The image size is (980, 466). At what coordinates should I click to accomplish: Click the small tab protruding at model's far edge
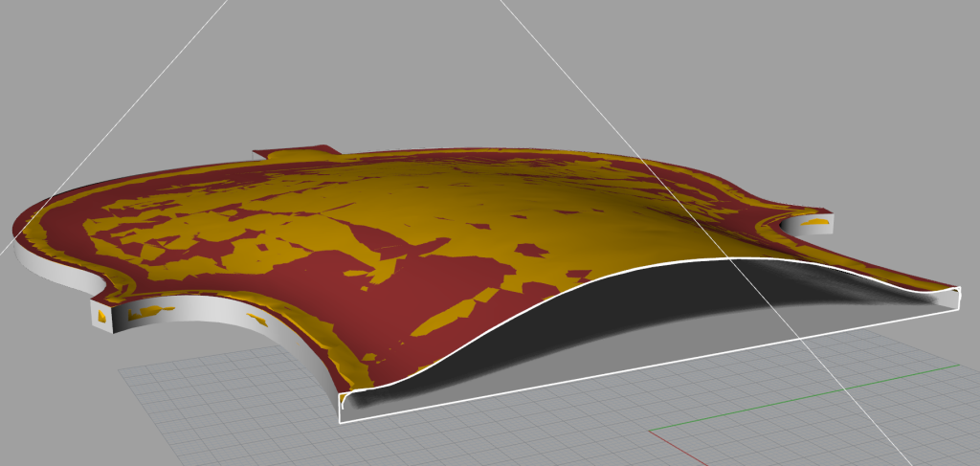tap(296, 151)
